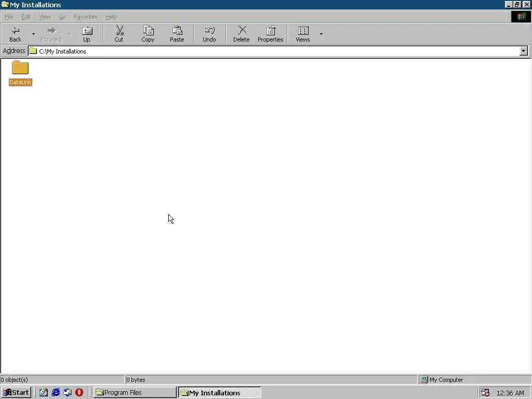Click the system tray scheduler icon
This screenshot has width=532, height=399.
pos(485,393)
